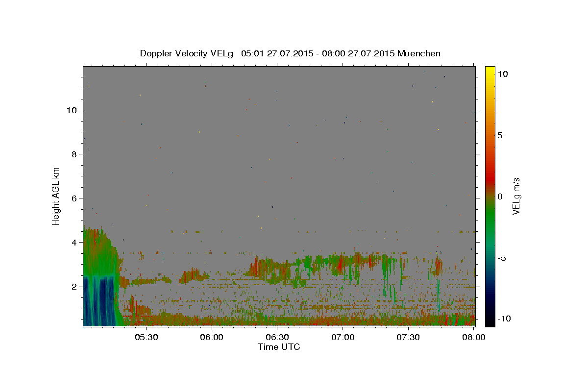Click the yellow top of the colorbar
This screenshot has width=588, height=392.
490,71
